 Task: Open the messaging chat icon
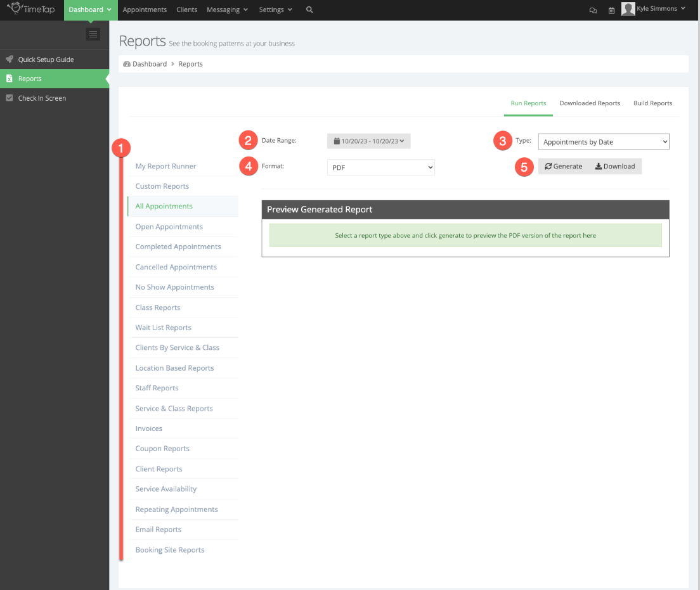point(592,10)
